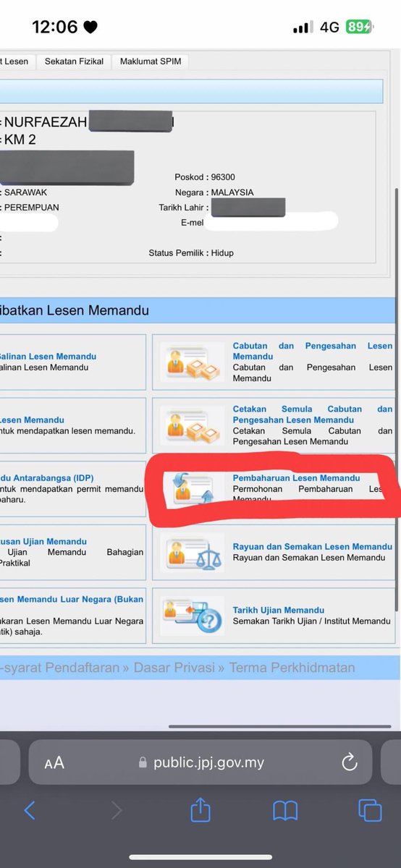Open the Safari tabs overview icon

click(x=370, y=810)
